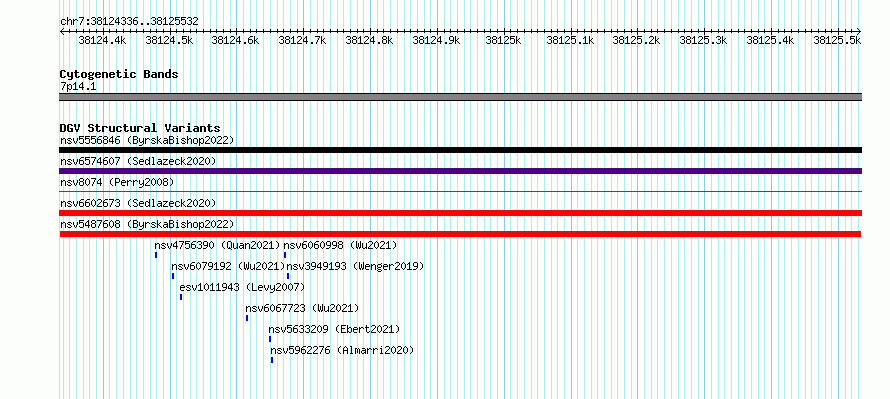
Task: Open the nsv6079192 (Wu2021) label
Action: pos(228,266)
